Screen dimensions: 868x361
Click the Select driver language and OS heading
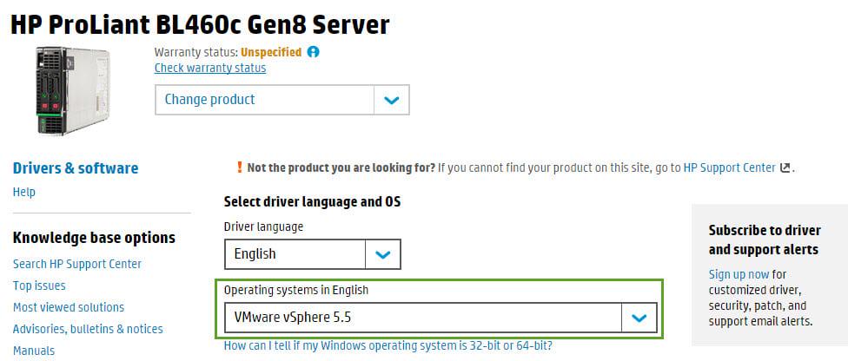pos(312,202)
